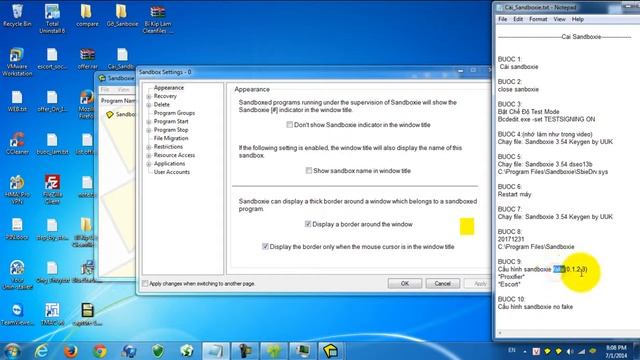The width and height of the screenshot is (640, 360).
Task: Expand the Recovery tree node
Action: (149, 96)
